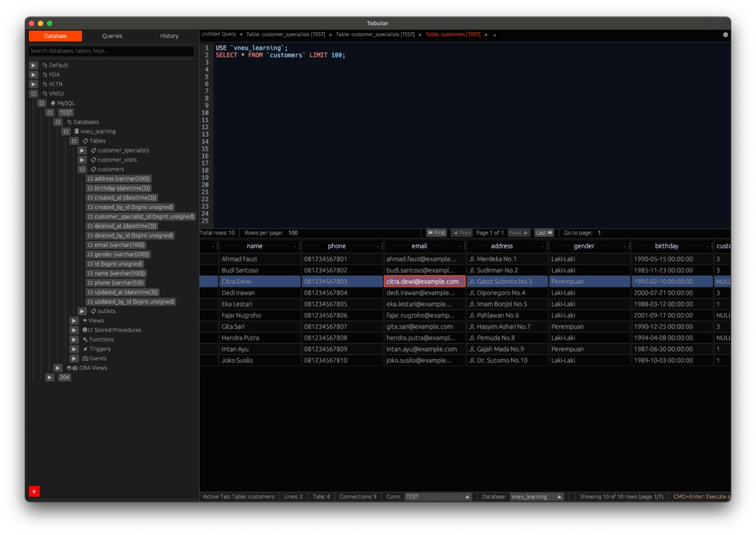Image resolution: width=756 pixels, height=535 pixels.
Task: Expand the FOX connection in the sidebar
Action: [x=33, y=74]
